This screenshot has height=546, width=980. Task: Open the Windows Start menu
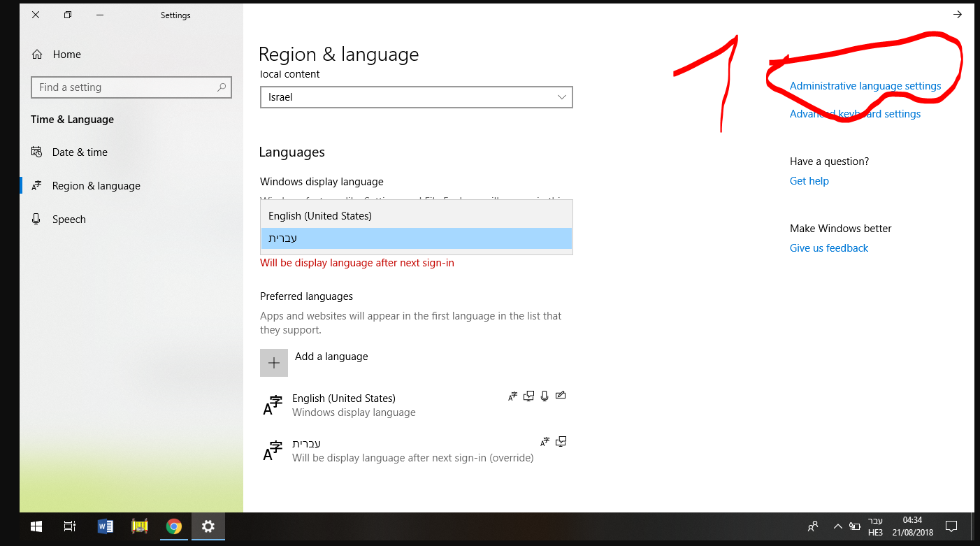(x=36, y=526)
